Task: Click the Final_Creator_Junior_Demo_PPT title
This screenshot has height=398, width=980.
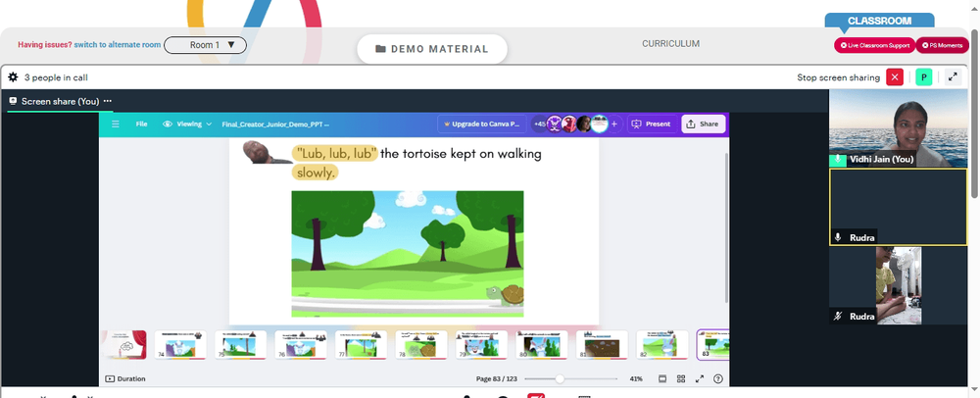Action: pyautogui.click(x=275, y=124)
